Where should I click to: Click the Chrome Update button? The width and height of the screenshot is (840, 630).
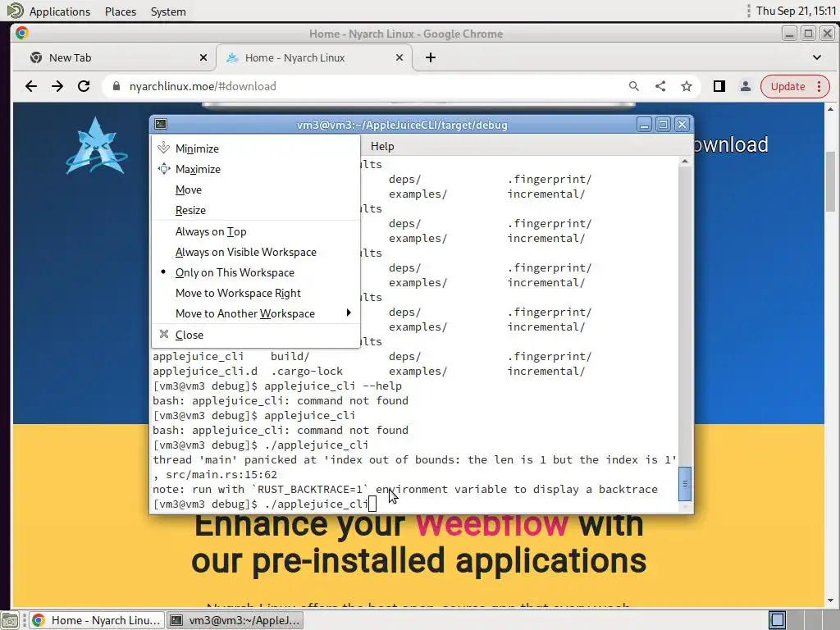coord(787,86)
